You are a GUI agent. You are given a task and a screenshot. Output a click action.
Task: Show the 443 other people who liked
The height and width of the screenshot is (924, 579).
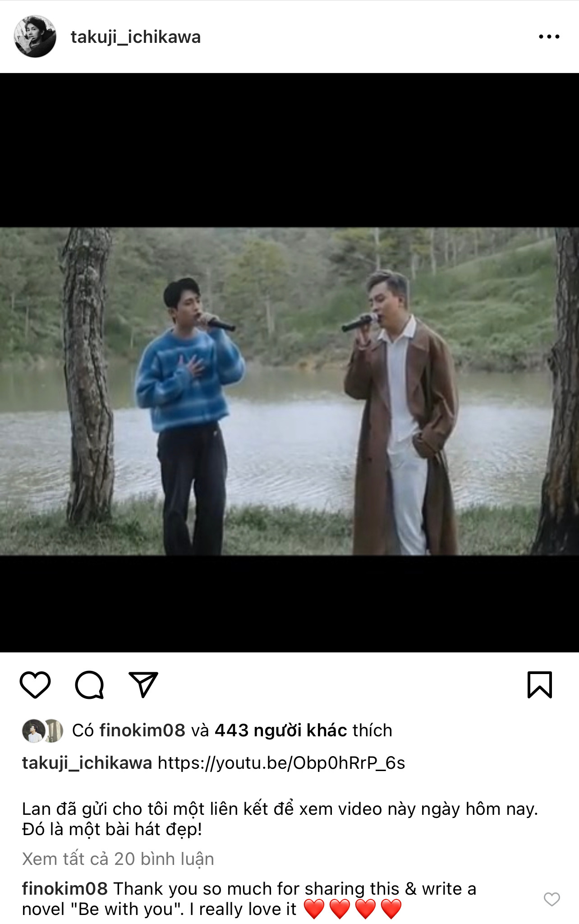pos(281,730)
